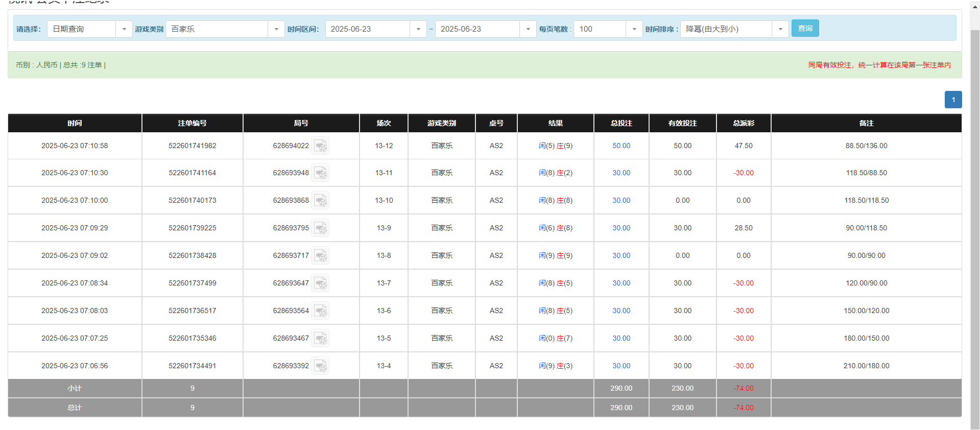Click total bet 30.00 link for round 13-11

621,173
